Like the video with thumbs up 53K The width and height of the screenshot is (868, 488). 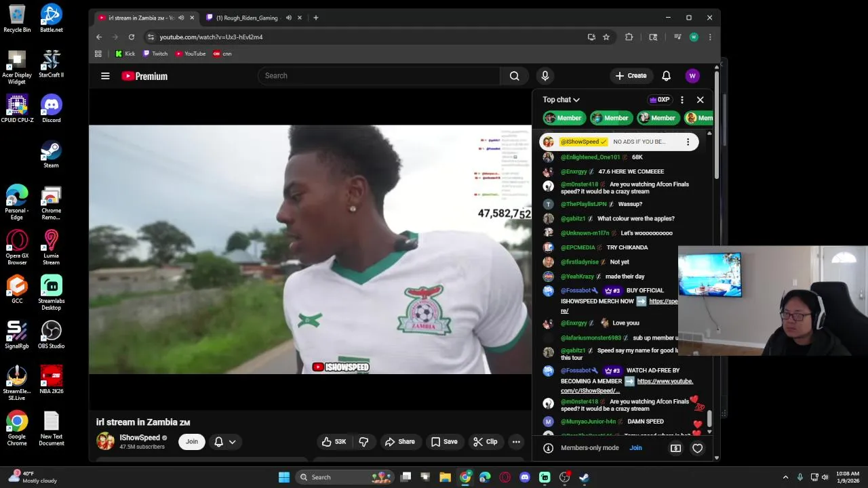coord(334,442)
